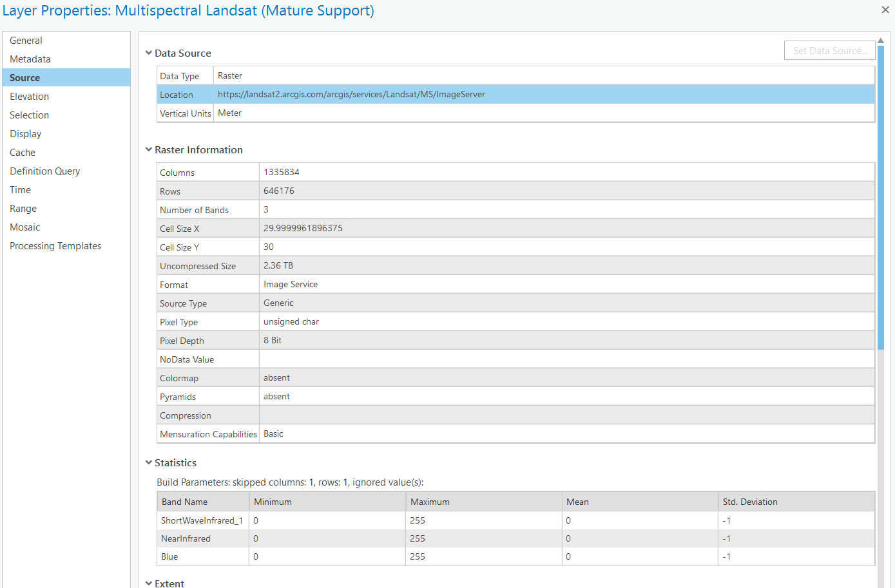Image resolution: width=895 pixels, height=588 pixels.
Task: Collapse the Data Source section
Action: (x=149, y=53)
